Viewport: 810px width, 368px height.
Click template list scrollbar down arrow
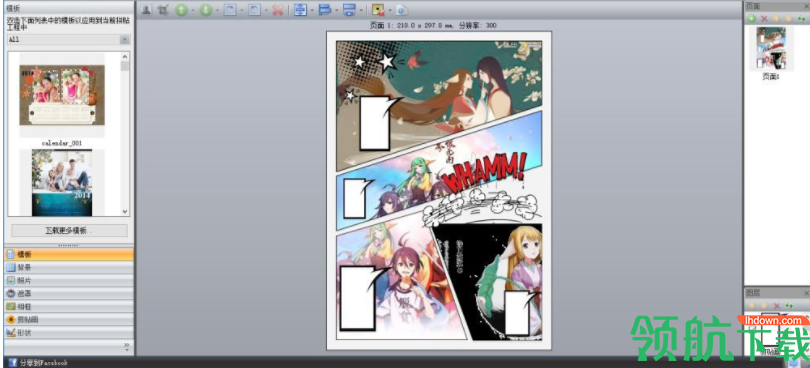click(125, 211)
